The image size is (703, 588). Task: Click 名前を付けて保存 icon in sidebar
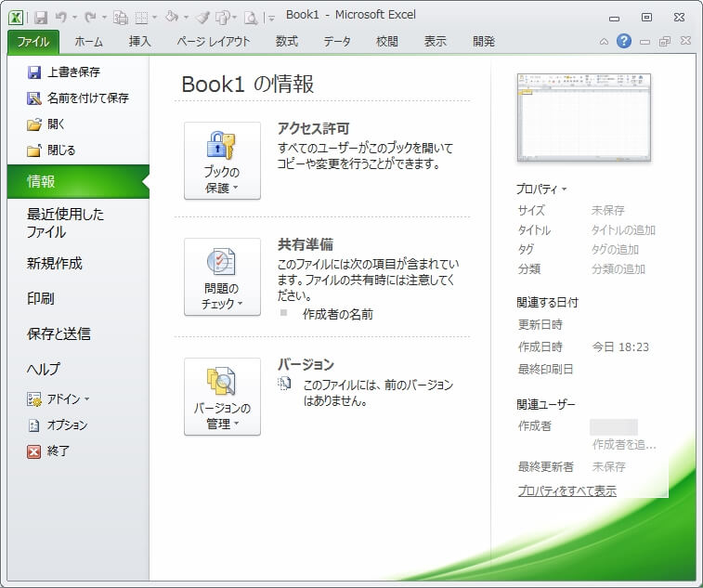click(x=34, y=98)
